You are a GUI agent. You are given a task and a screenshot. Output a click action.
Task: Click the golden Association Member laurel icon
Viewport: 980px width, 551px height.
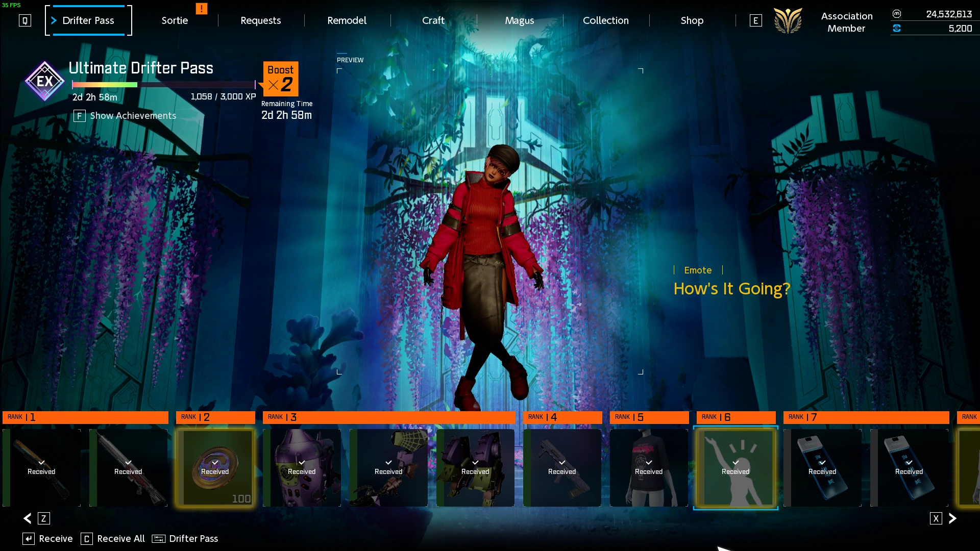788,21
